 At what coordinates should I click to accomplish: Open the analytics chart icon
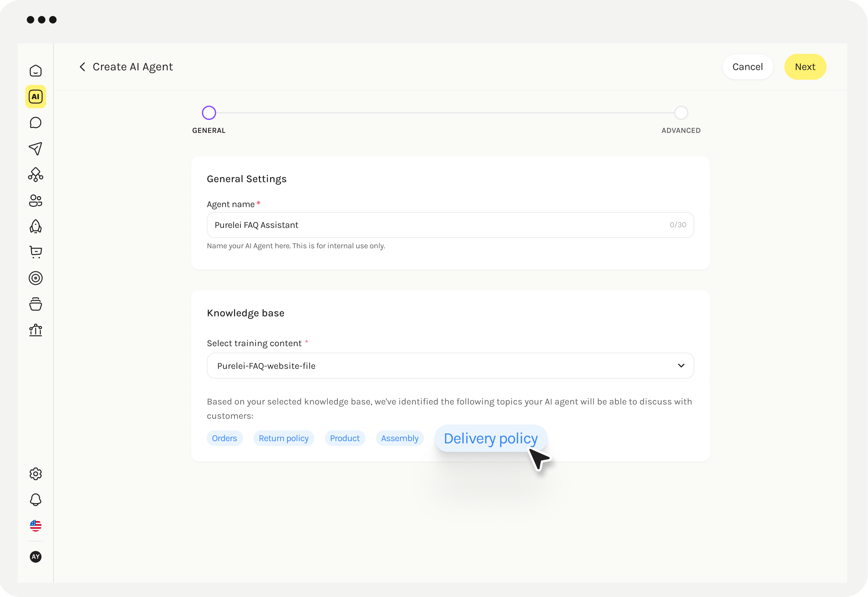point(36,330)
